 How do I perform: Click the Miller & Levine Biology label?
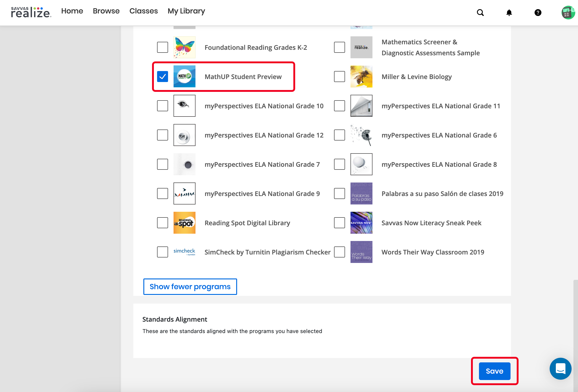click(417, 77)
